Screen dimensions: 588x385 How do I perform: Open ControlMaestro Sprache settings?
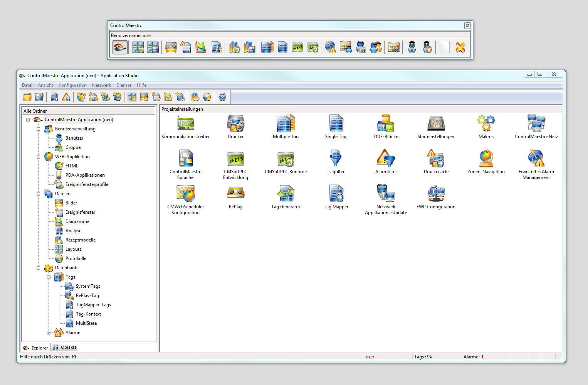186,159
